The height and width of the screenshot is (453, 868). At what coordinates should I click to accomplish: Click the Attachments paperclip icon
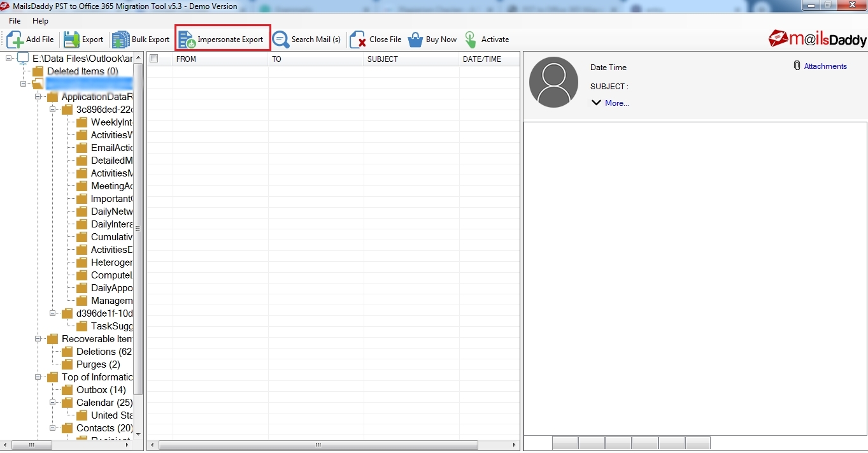pos(797,66)
